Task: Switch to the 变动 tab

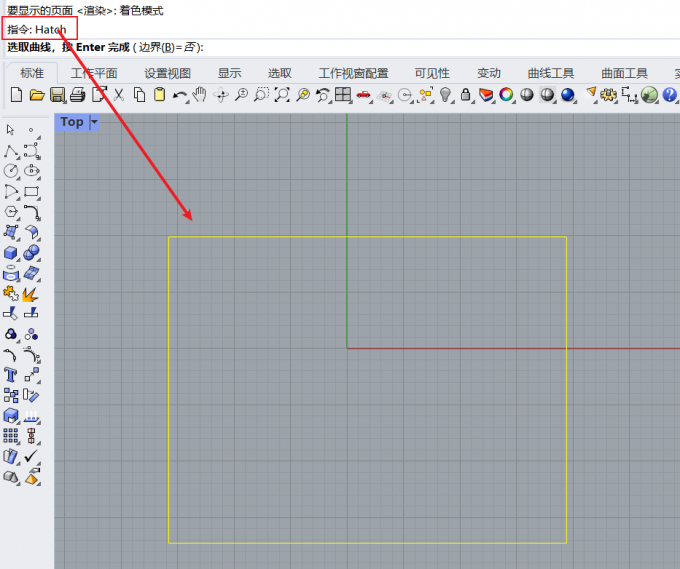Action: [x=489, y=73]
